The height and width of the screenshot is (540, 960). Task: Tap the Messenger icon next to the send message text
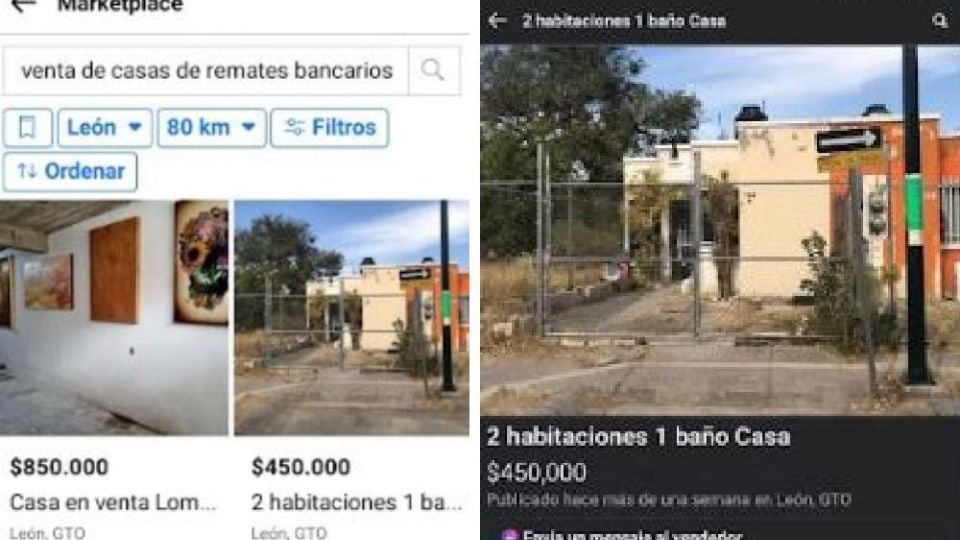pos(509,535)
